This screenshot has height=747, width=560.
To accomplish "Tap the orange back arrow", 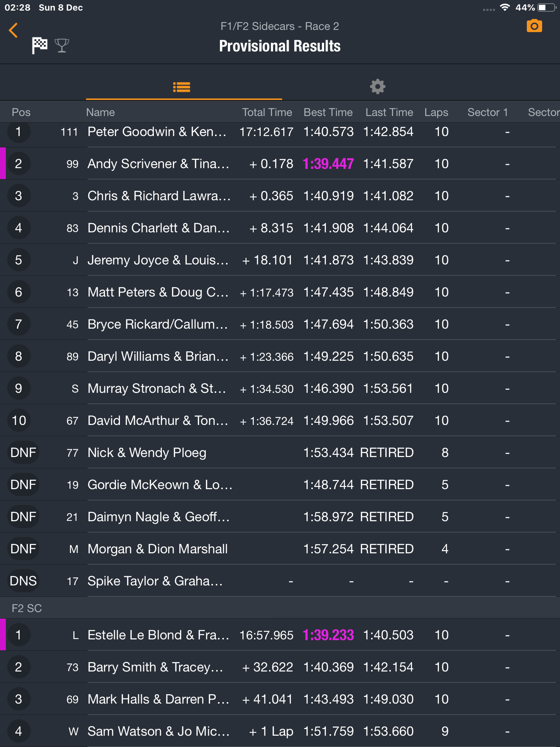I will pyautogui.click(x=13, y=30).
